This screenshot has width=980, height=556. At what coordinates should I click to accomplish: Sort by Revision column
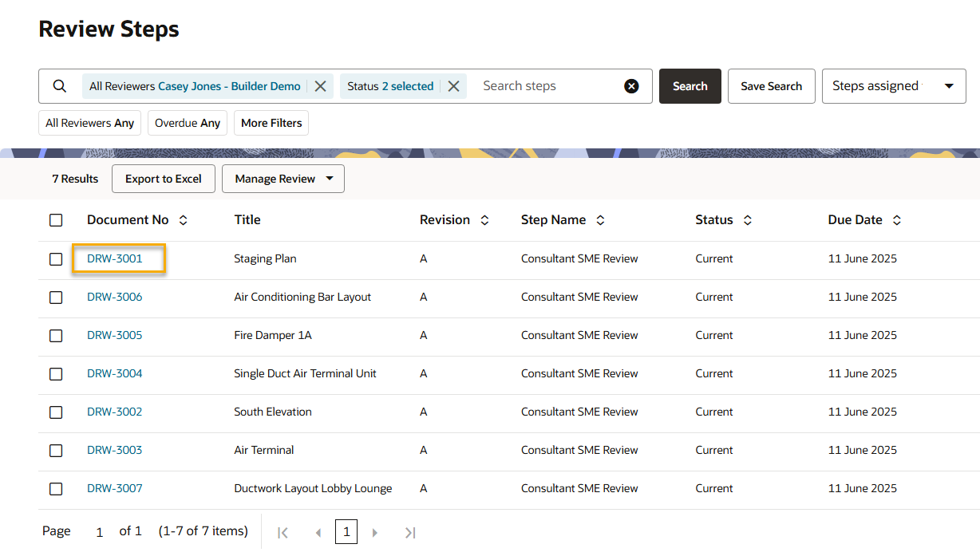pos(484,220)
